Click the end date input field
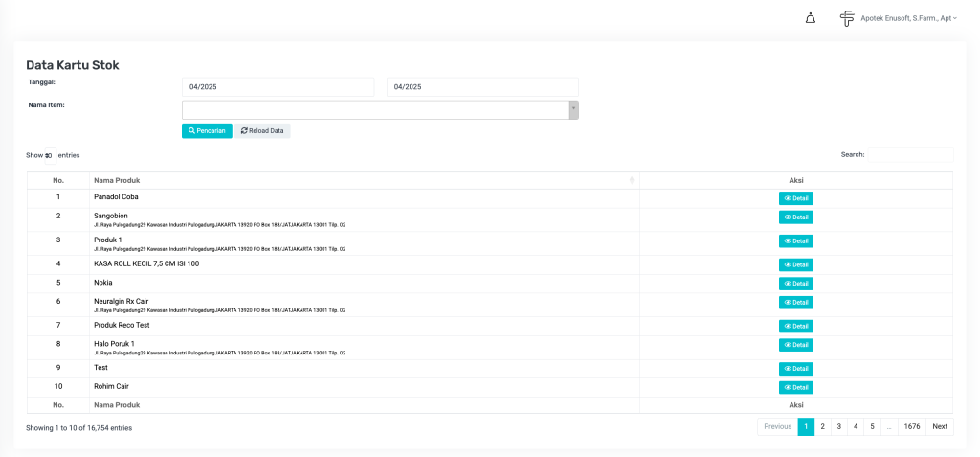The image size is (980, 457). 482,86
